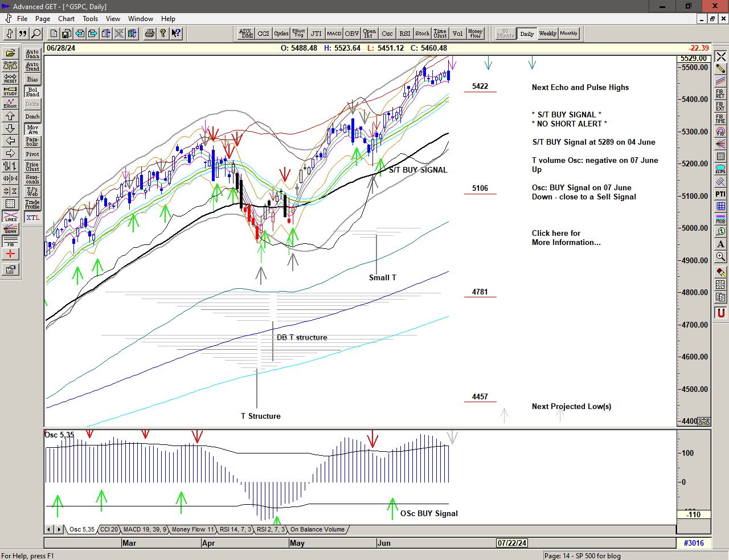Click the PTI indicator icon
729x560 pixels.
[x=720, y=194]
